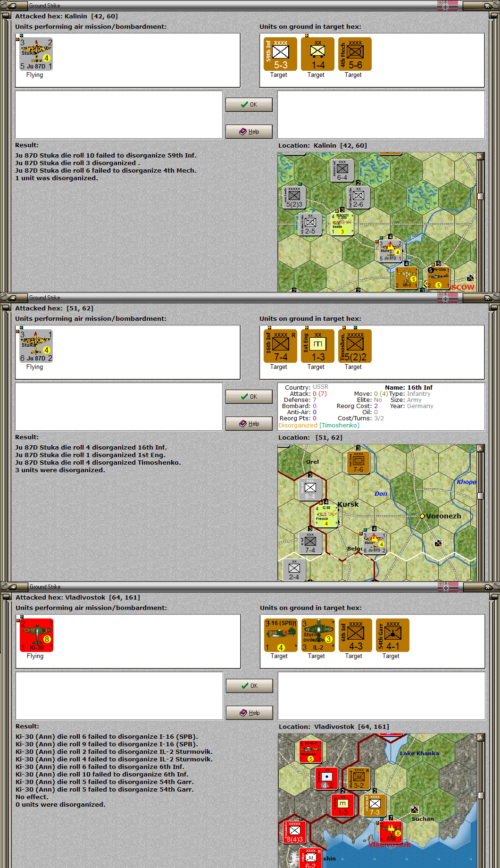The image size is (500, 868).
Task: Select Macchi Saetta air unit on Kalinin map
Action: click(x=342, y=224)
